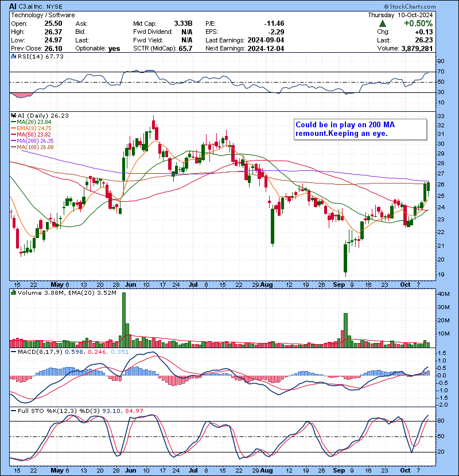Image resolution: width=459 pixels, height=476 pixels.
Task: Click the stochastic %K value 93.10
Action: coord(111,411)
